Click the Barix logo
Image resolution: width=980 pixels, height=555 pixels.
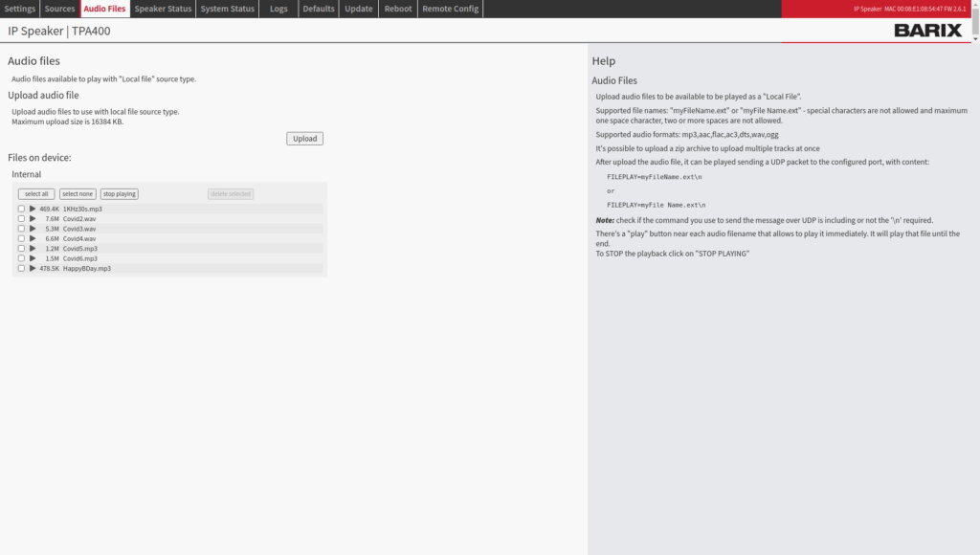point(927,31)
